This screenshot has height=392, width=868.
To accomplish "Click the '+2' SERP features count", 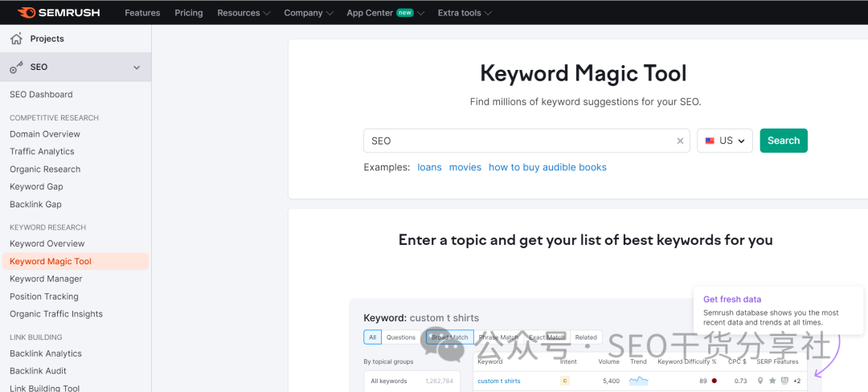I will click(796, 381).
